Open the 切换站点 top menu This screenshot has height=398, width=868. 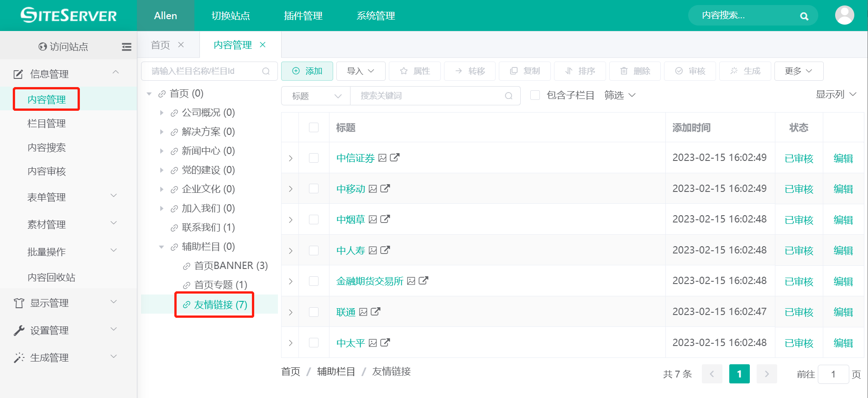(x=230, y=16)
